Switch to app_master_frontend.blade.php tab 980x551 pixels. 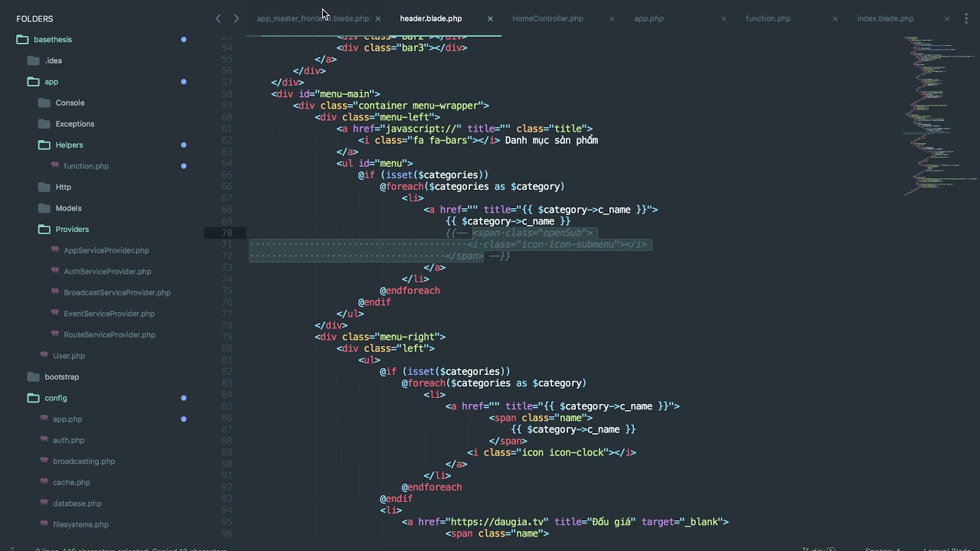coord(312,18)
